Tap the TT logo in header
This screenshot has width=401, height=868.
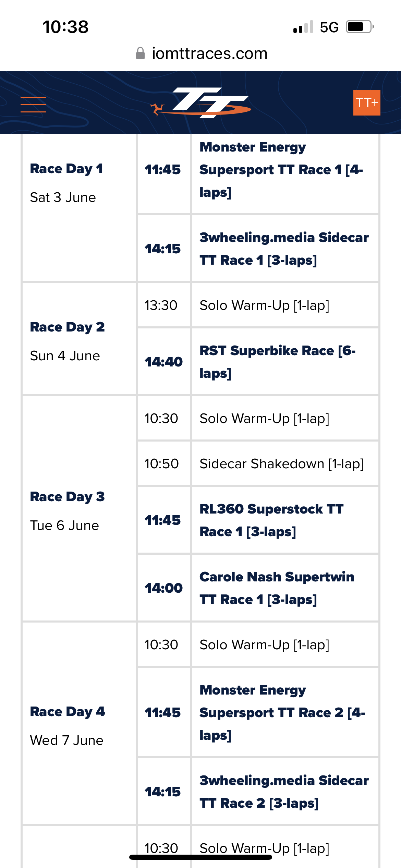(200, 103)
